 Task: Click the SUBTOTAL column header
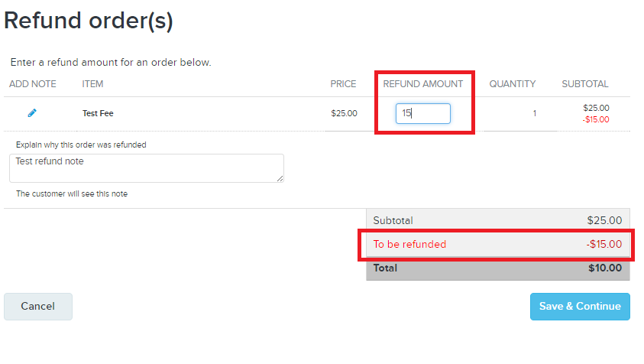[x=585, y=84]
